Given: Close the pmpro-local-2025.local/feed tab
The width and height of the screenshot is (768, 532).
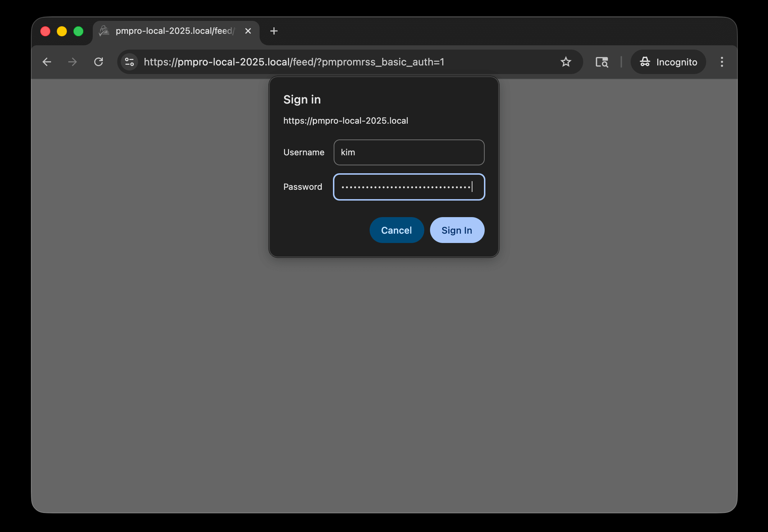Looking at the screenshot, I should (248, 31).
